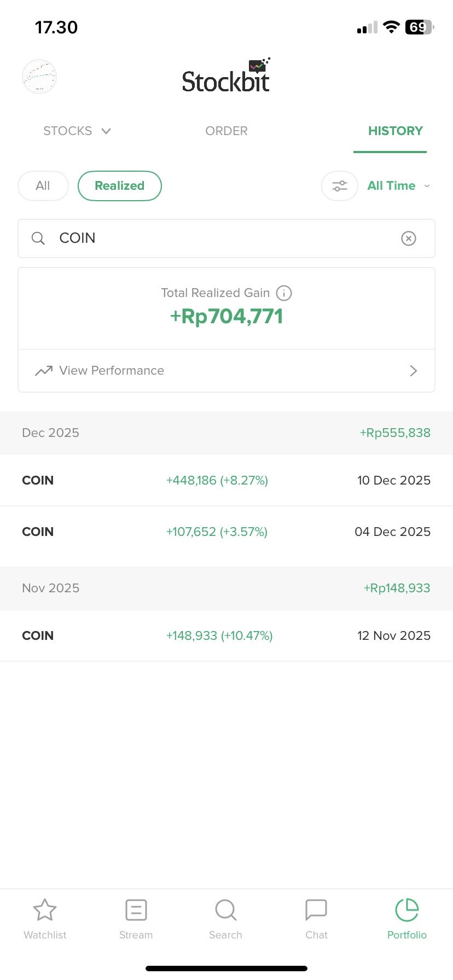Open the Stream feed icon
The image size is (453, 980).
point(136,910)
